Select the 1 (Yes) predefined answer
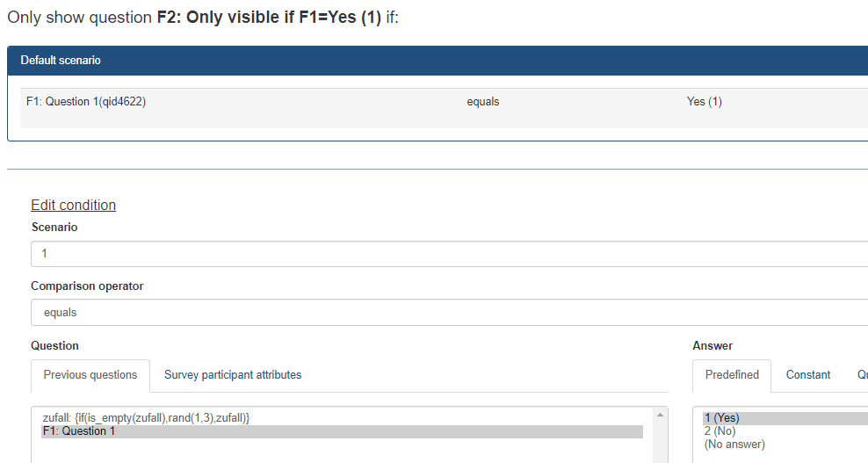Screen dimensions: 868x463 pyautogui.click(x=721, y=418)
